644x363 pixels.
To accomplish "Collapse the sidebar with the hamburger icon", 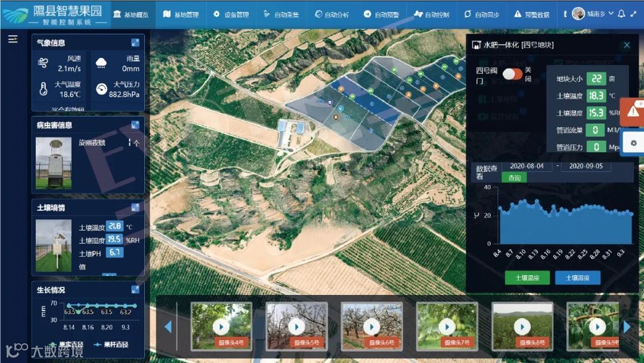I will tap(13, 39).
